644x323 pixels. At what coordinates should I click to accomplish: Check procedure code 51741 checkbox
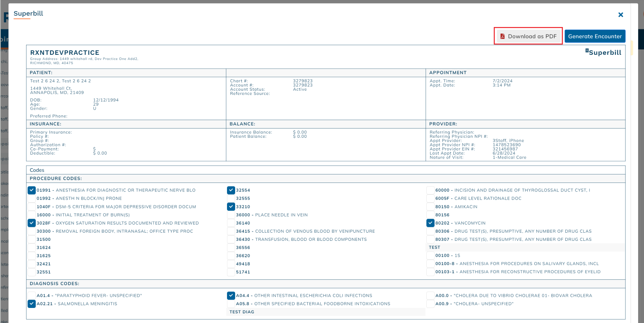(231, 272)
